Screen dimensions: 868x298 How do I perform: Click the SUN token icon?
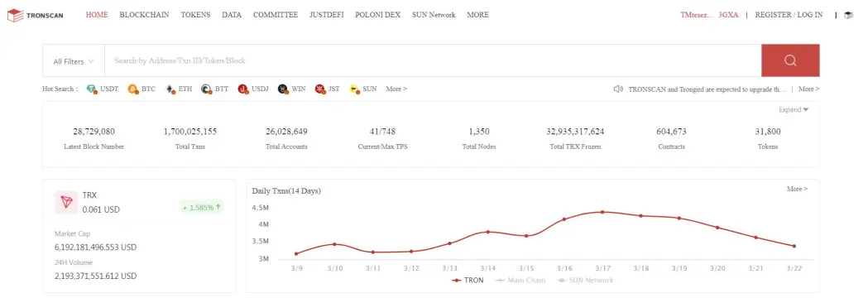354,89
